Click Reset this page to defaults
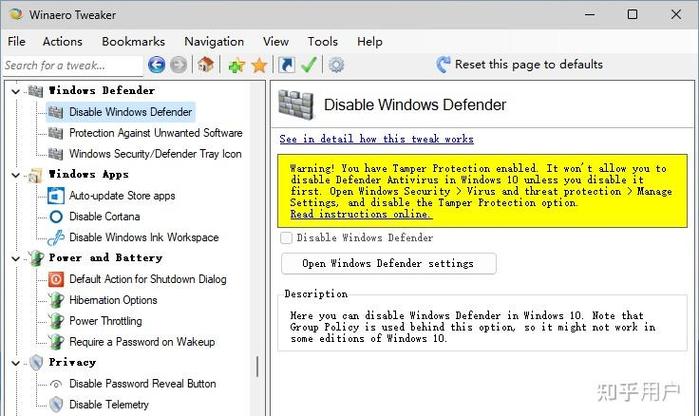 [528, 65]
